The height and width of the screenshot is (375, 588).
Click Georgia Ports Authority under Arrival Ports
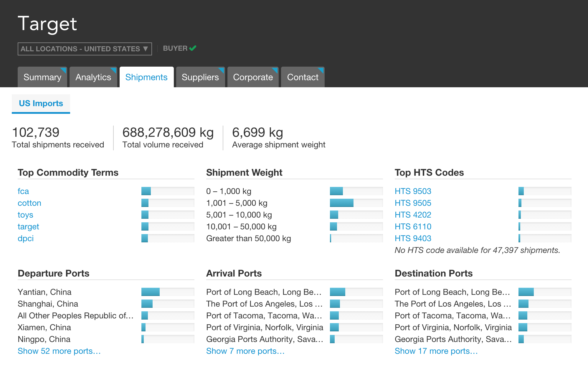point(265,339)
